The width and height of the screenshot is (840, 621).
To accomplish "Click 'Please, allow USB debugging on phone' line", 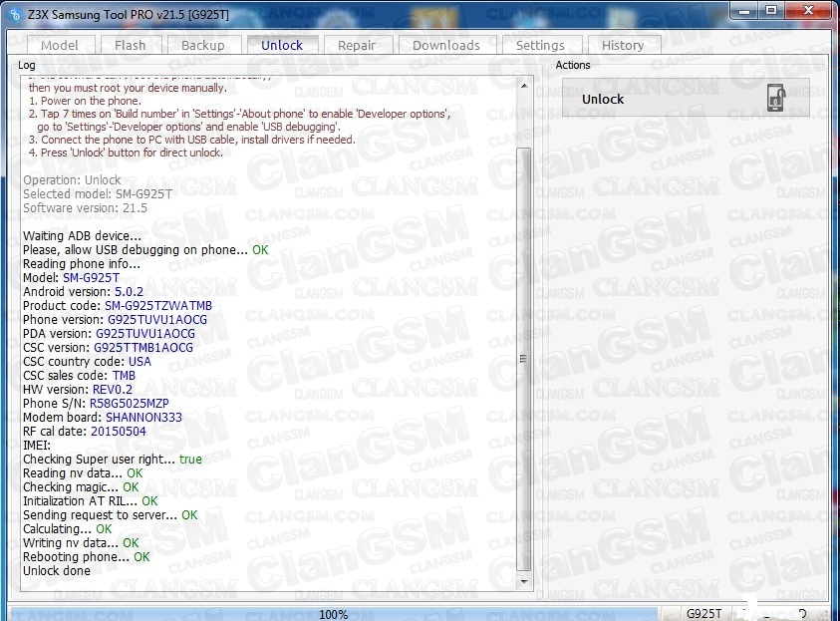I will pos(145,249).
